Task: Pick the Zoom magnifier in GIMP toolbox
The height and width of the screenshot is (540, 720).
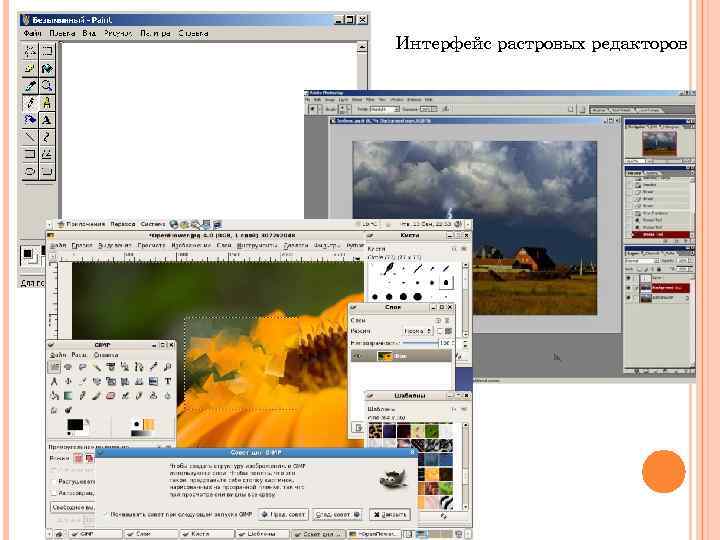Action: tap(168, 366)
